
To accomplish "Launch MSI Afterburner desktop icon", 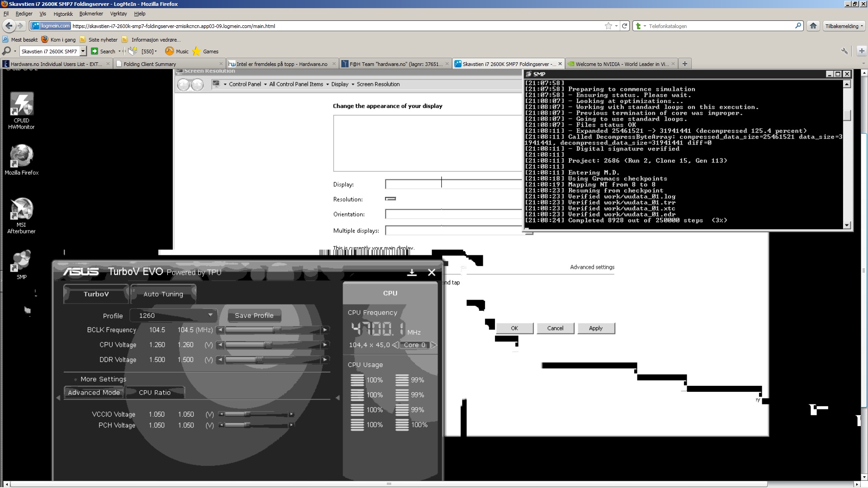I will pos(21,216).
